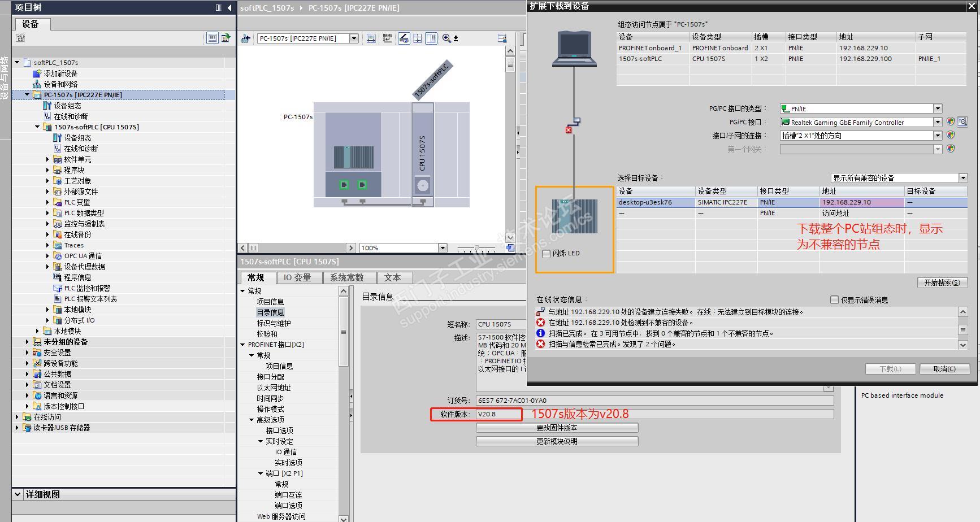Click the shield icon next to 第一个网关
Screen dimensions: 980x522
951,149
